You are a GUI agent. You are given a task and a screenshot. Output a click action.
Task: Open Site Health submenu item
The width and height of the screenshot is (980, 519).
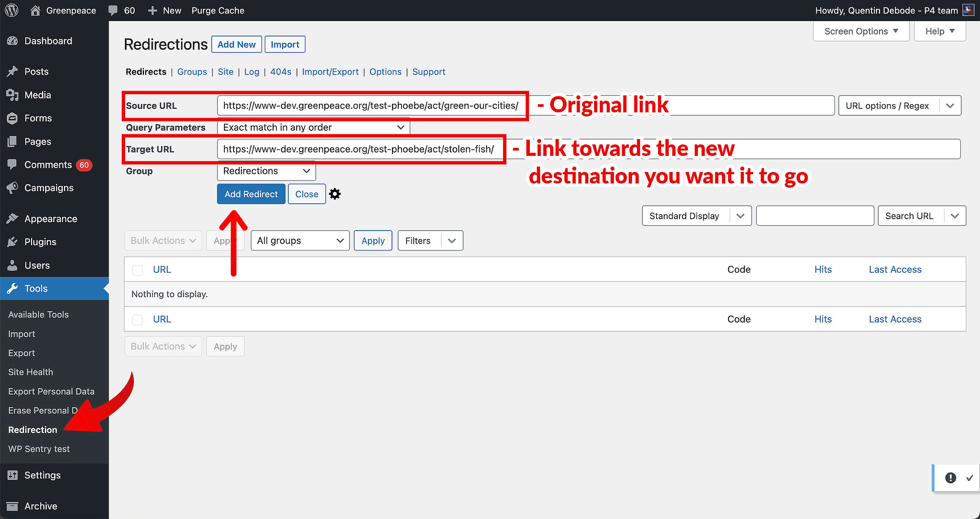pos(31,372)
